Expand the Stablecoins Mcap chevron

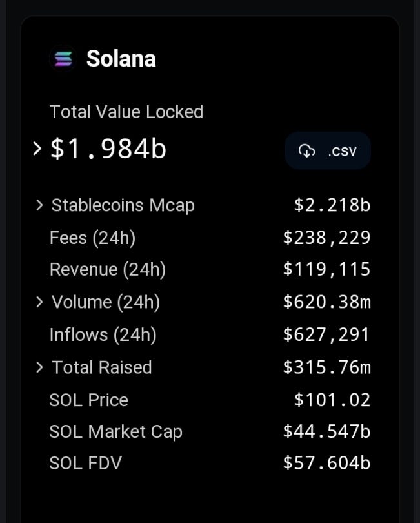point(39,205)
